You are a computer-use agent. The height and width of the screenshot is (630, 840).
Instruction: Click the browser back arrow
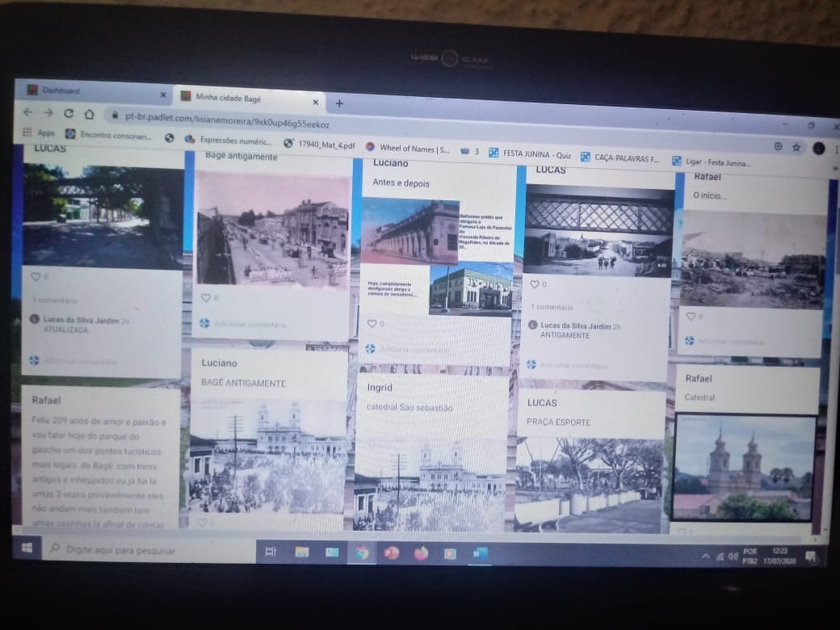(28, 112)
